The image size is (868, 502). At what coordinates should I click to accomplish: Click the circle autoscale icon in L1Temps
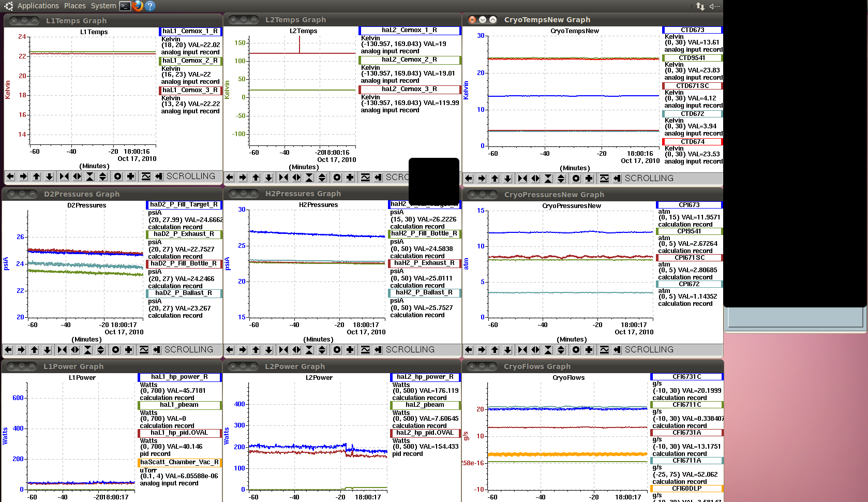click(118, 176)
